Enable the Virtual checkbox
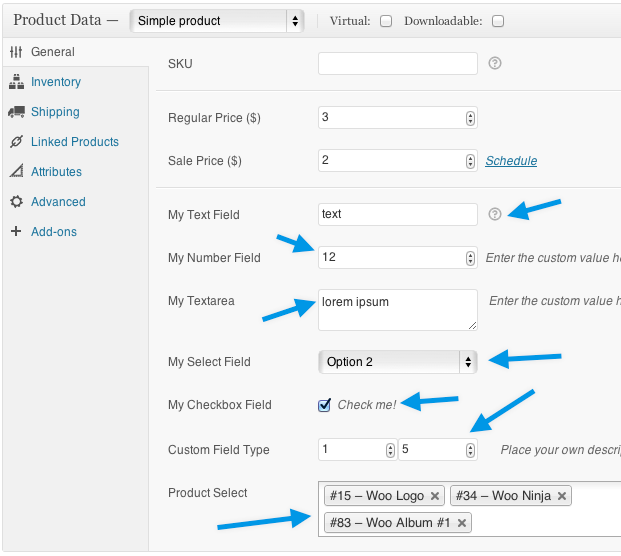 386,21
